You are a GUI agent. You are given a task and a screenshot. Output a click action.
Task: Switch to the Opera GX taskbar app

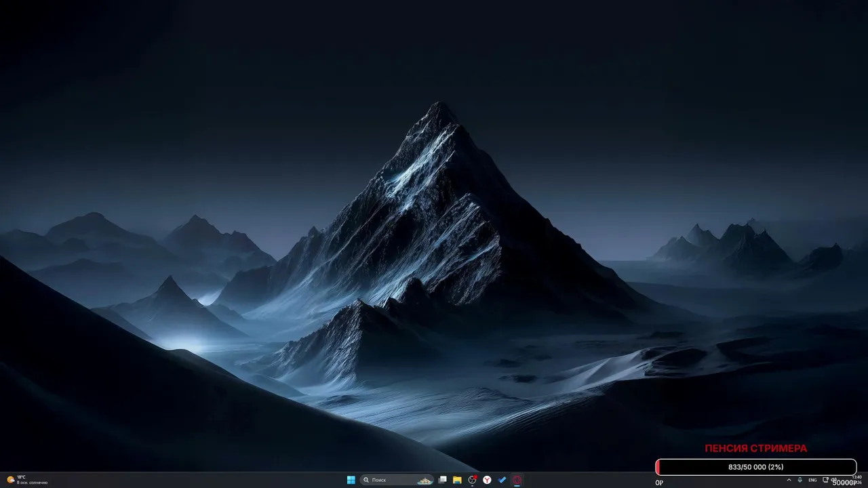[x=517, y=480]
